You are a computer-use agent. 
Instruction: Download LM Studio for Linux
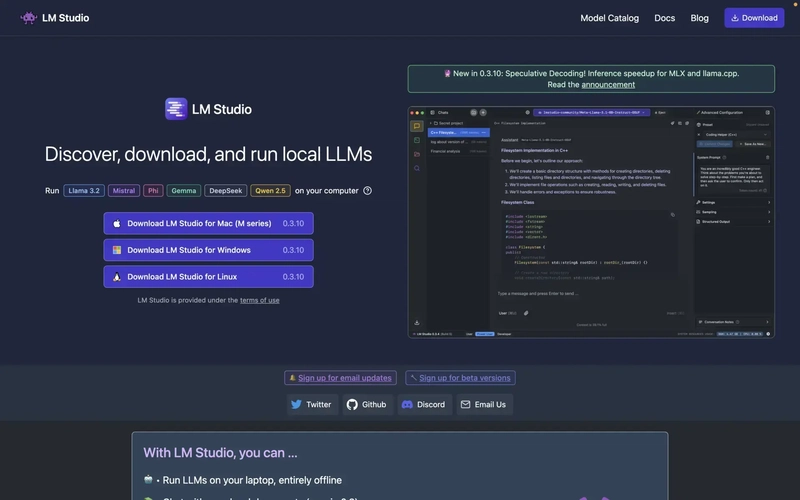coord(208,277)
